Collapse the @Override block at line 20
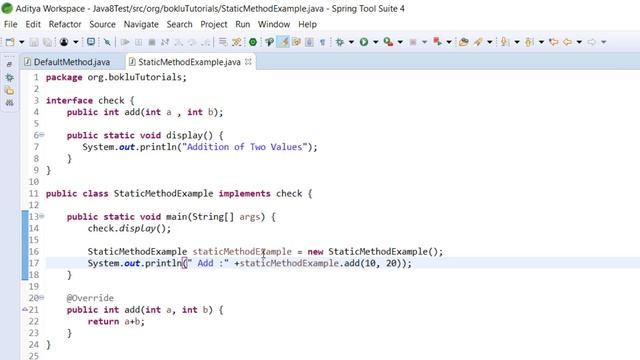 point(42,298)
